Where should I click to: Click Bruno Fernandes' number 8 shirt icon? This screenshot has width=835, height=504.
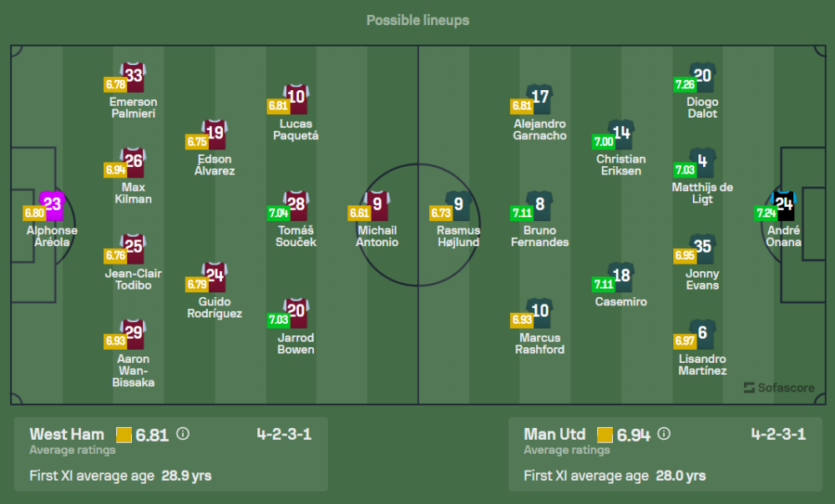tap(540, 205)
